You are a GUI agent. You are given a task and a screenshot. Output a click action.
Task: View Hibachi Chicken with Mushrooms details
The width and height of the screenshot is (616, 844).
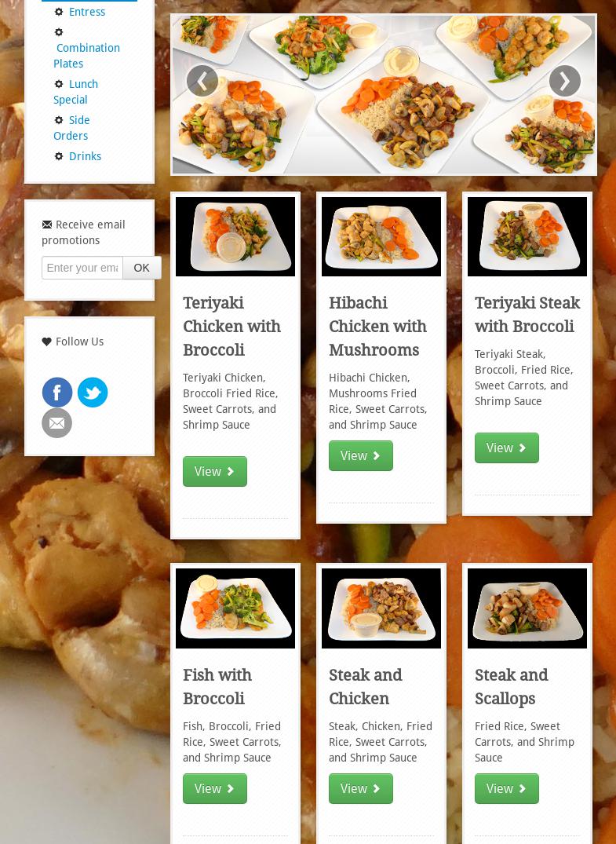click(360, 456)
